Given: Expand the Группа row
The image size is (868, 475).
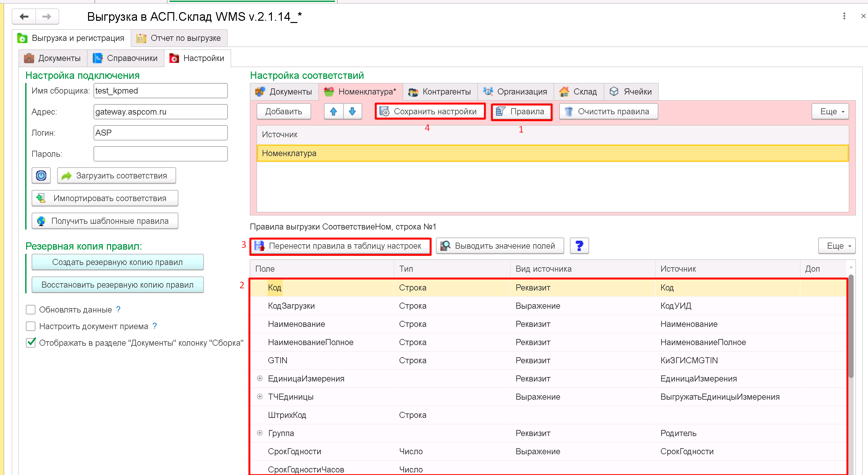Looking at the screenshot, I should (259, 433).
